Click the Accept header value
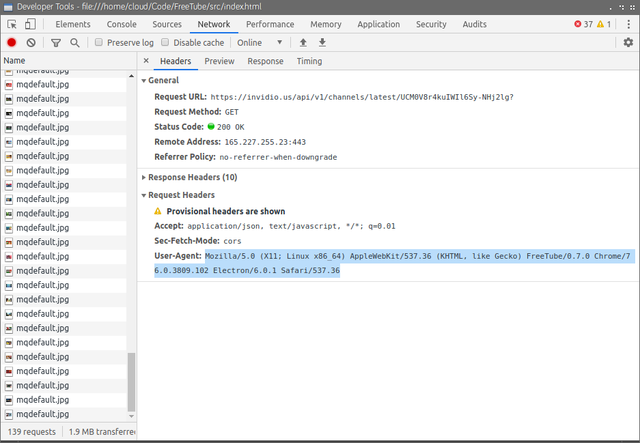The height and width of the screenshot is (443, 640). 291,226
